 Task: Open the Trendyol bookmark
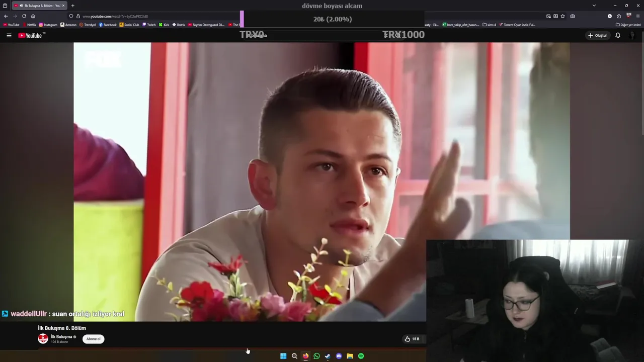[88, 25]
